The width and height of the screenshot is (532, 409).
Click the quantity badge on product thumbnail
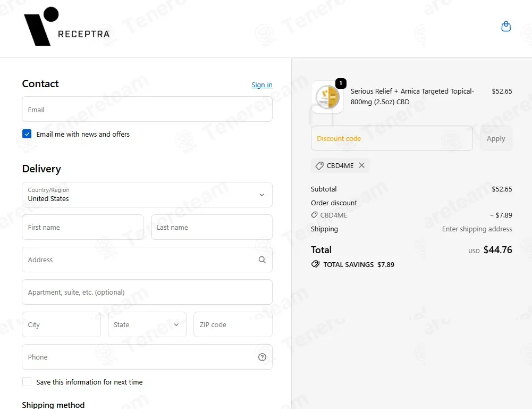(x=341, y=83)
